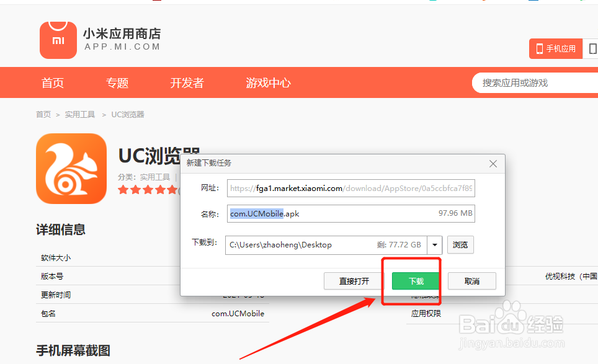Open the 专题 navigation menu
This screenshot has width=598, height=364.
coord(117,82)
